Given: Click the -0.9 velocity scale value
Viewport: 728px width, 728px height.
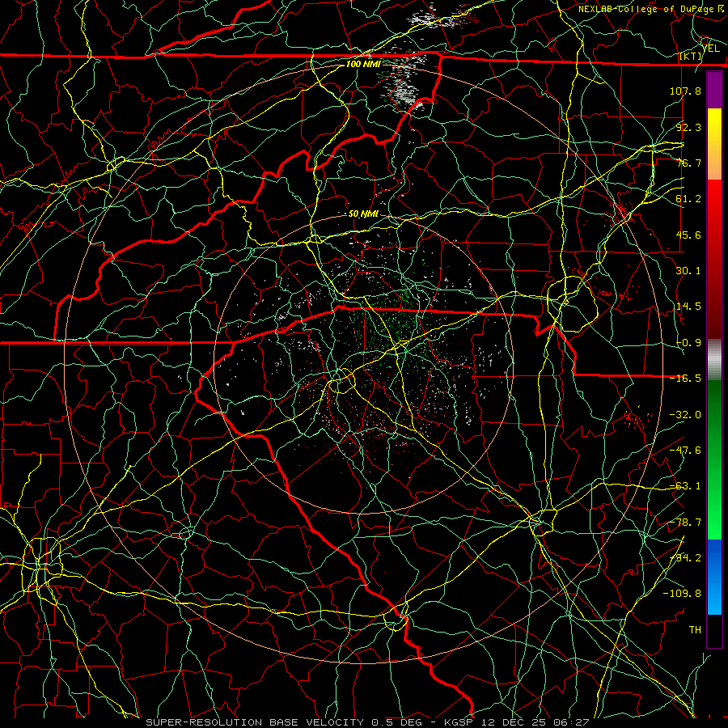Looking at the screenshot, I should point(688,343).
